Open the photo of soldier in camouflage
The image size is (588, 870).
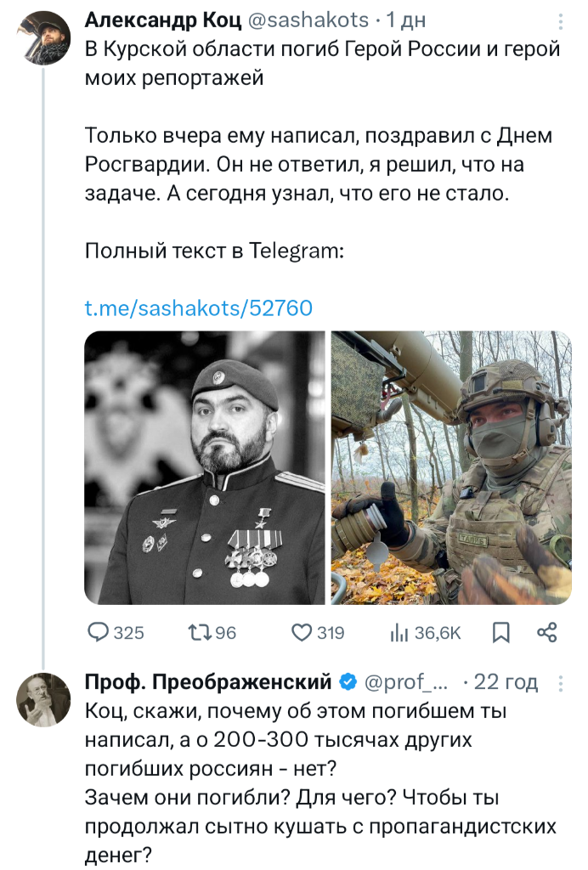(x=451, y=467)
